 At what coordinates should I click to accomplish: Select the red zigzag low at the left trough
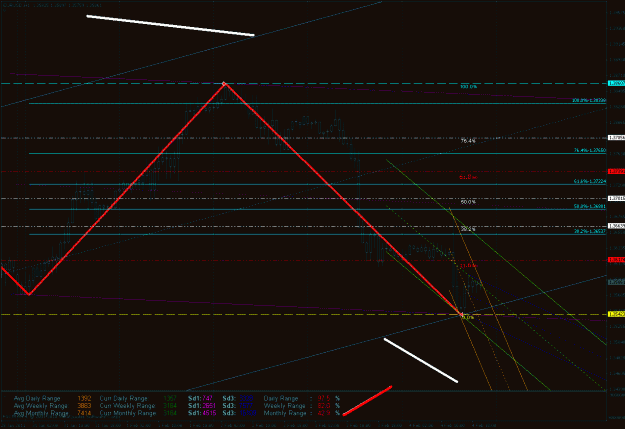(29, 294)
